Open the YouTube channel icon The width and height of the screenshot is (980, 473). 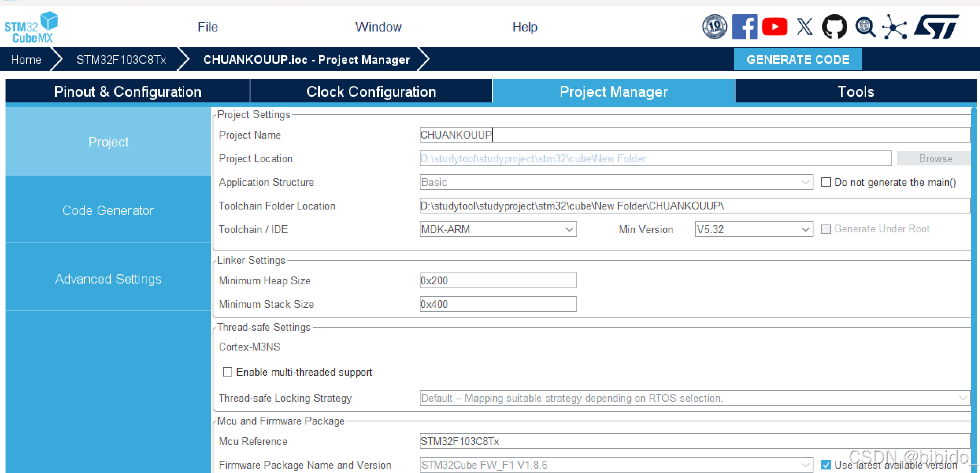[774, 27]
